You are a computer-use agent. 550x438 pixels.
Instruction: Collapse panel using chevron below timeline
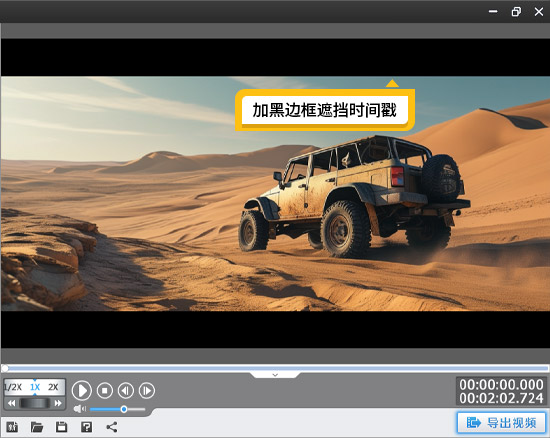[x=275, y=375]
